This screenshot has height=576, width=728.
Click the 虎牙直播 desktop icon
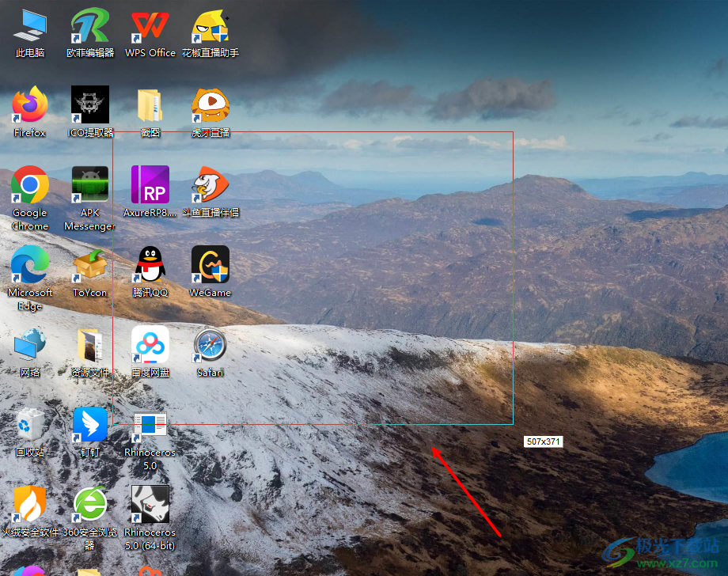[x=210, y=105]
